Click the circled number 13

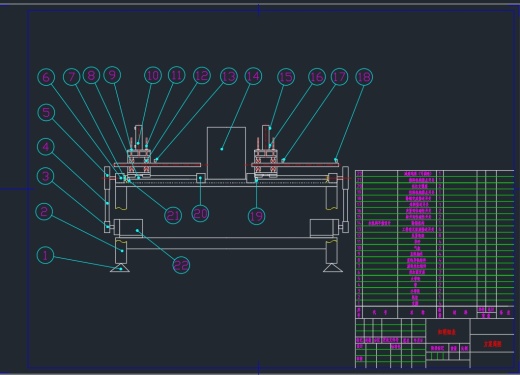pyautogui.click(x=229, y=77)
